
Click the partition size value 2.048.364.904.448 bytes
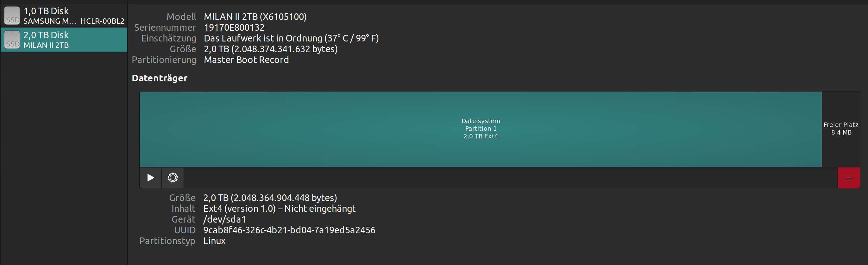click(x=270, y=198)
